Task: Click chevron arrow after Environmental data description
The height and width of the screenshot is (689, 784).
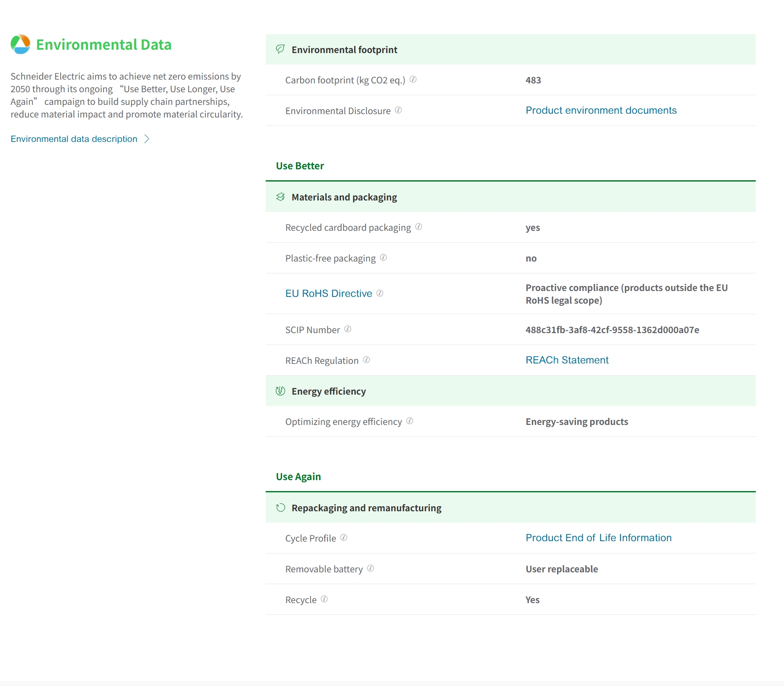Action: click(x=147, y=139)
